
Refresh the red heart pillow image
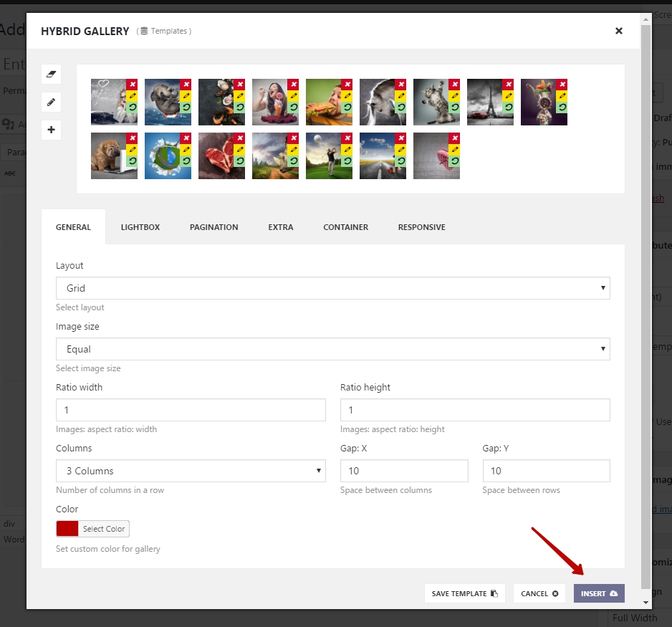(x=455, y=161)
